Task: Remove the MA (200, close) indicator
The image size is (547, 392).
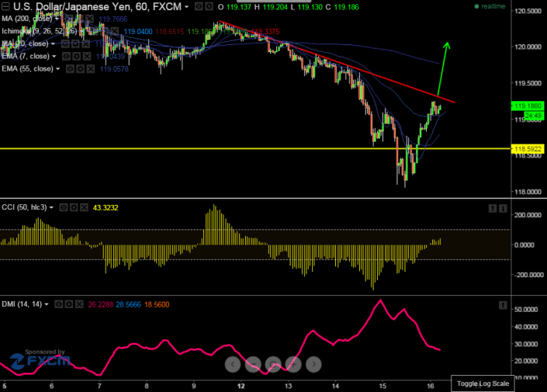Action: pyautogui.click(x=90, y=19)
